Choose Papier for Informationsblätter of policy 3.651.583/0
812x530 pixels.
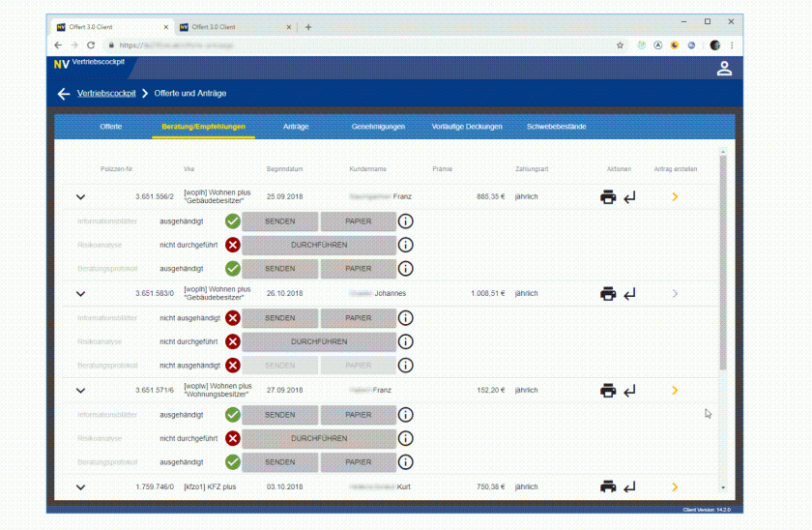359,318
